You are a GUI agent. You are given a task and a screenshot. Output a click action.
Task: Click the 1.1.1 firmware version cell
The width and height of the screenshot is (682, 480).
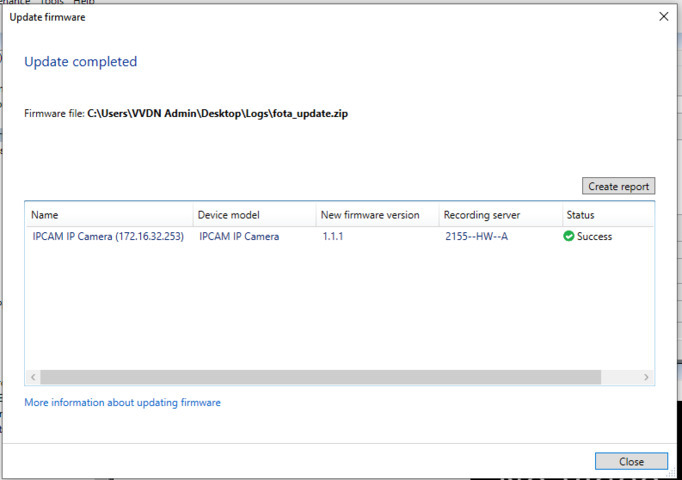(x=331, y=237)
